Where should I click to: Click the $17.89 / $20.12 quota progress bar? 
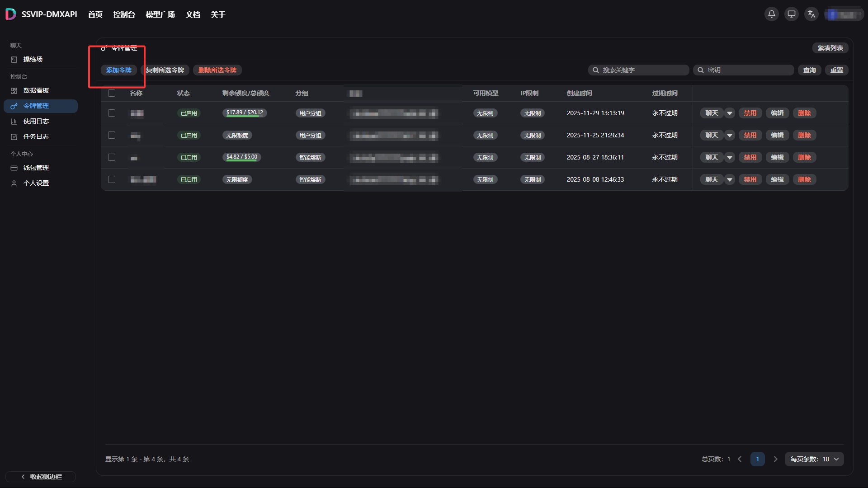(x=245, y=113)
